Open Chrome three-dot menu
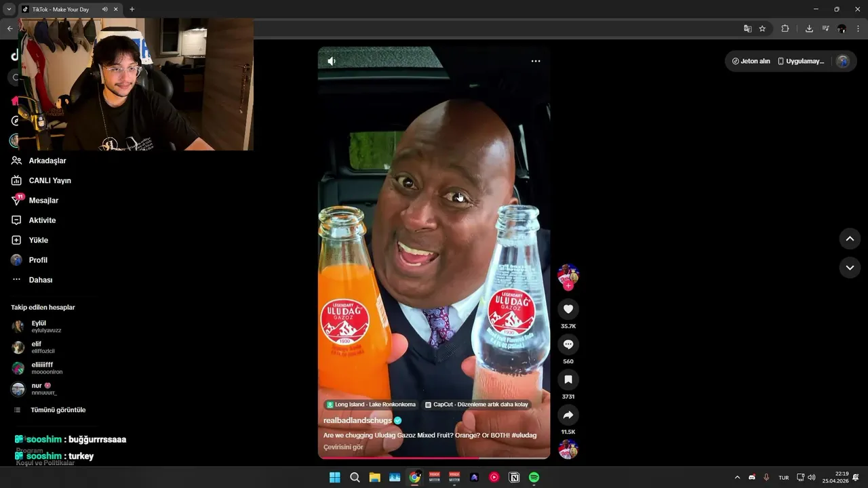 tap(858, 28)
